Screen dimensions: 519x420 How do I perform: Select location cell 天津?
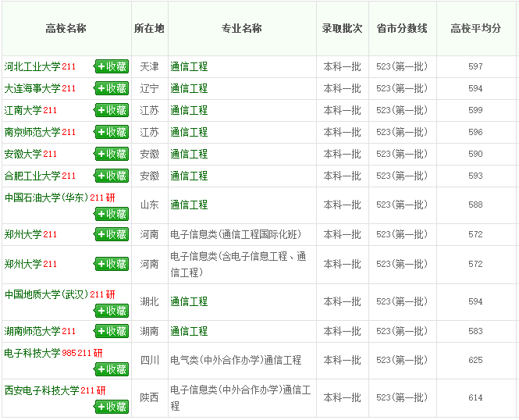pos(149,66)
